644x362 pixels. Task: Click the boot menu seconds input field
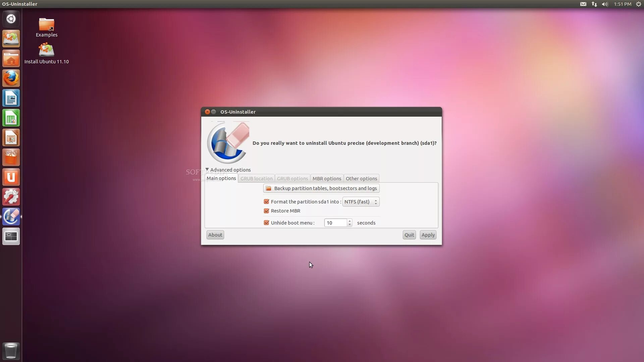[x=335, y=223]
